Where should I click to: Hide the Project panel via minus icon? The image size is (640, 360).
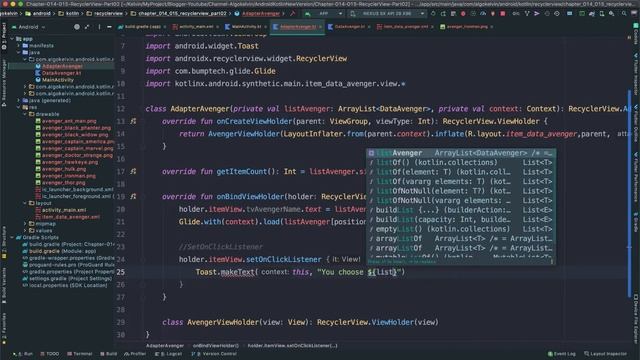tap(109, 27)
